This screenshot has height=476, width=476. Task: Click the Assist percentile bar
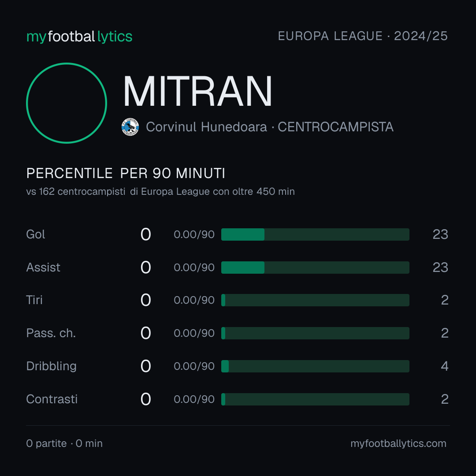tap(315, 268)
